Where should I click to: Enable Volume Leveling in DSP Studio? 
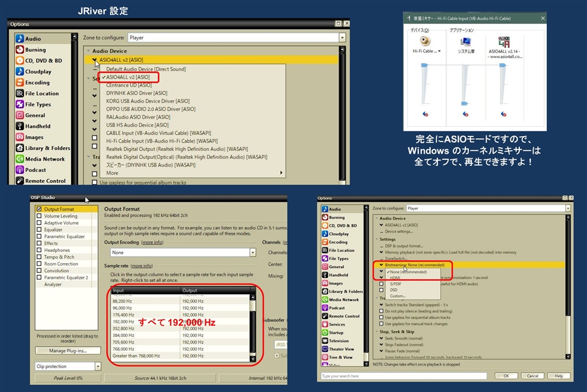point(39,216)
